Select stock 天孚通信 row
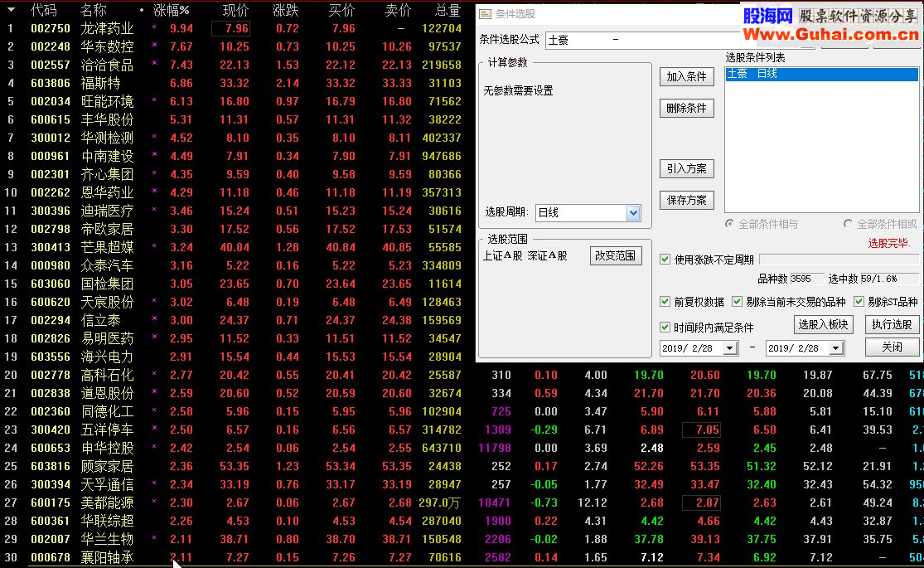Image resolution: width=924 pixels, height=568 pixels. [x=462, y=485]
